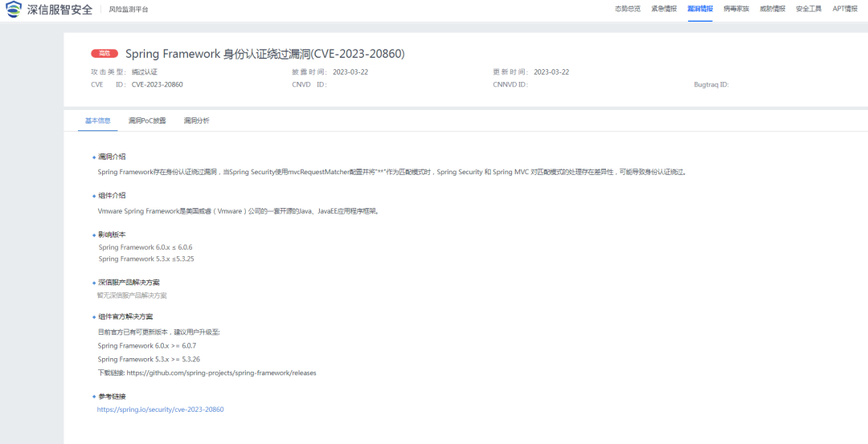
Task: Click the 参考链接 section heading
Action: (x=112, y=397)
